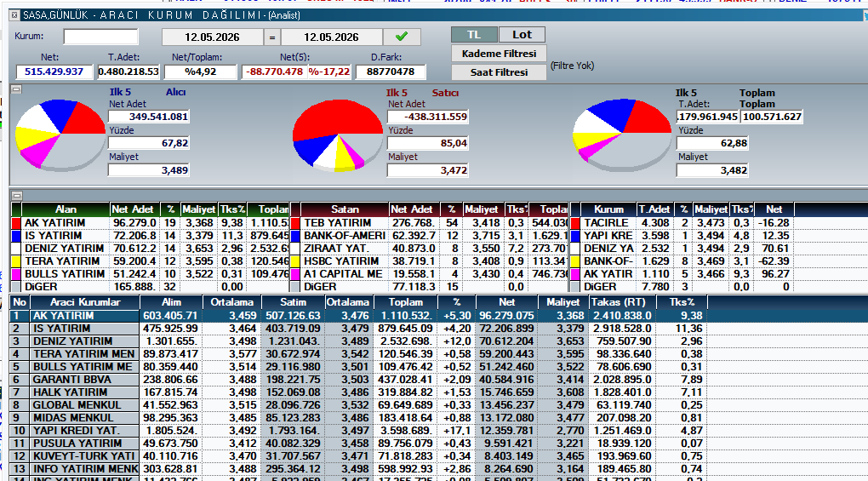868x481 pixels.
Task: Collapse the pie chart summary panel
Action: click(17, 89)
